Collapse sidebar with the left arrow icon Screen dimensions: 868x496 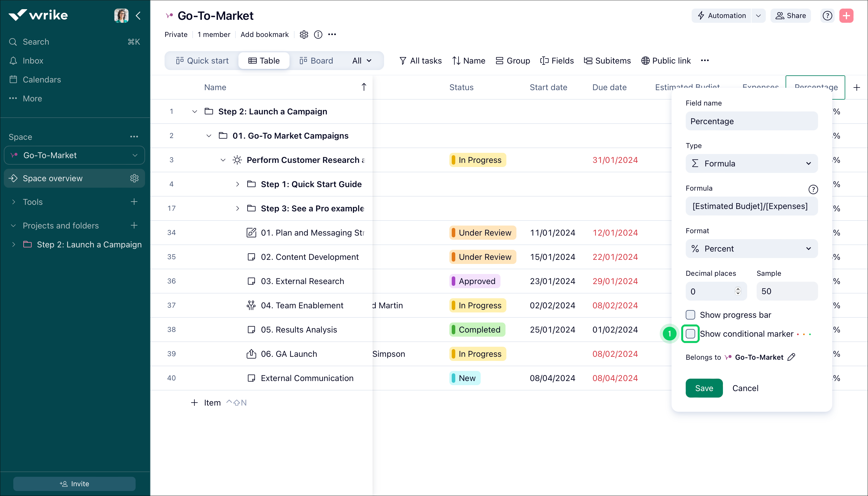tap(138, 16)
